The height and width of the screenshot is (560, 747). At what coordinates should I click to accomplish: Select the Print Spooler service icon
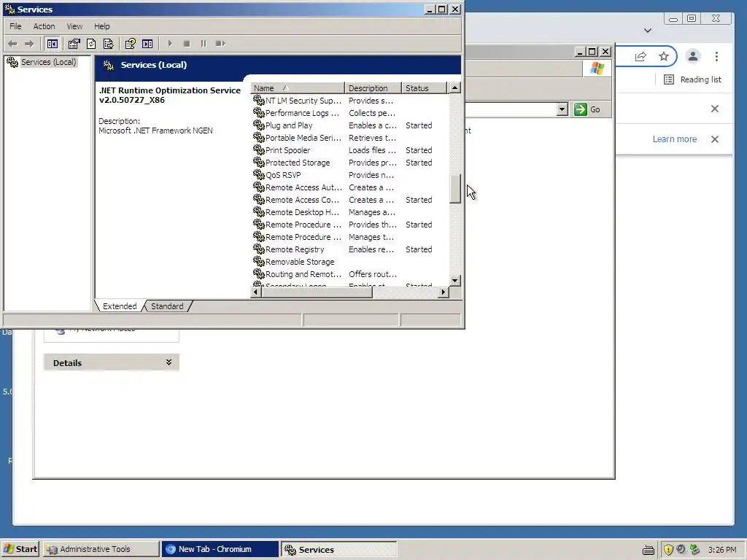point(259,149)
